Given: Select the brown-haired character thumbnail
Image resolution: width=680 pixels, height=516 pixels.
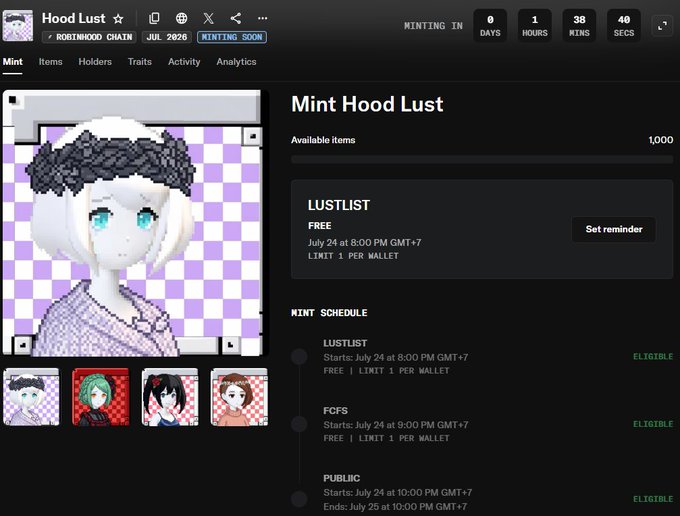Looking at the screenshot, I should (x=239, y=397).
